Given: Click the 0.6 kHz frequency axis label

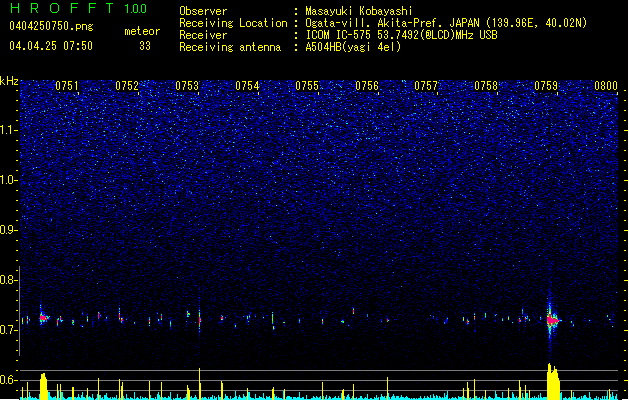Looking at the screenshot, I should pyautogui.click(x=9, y=380).
